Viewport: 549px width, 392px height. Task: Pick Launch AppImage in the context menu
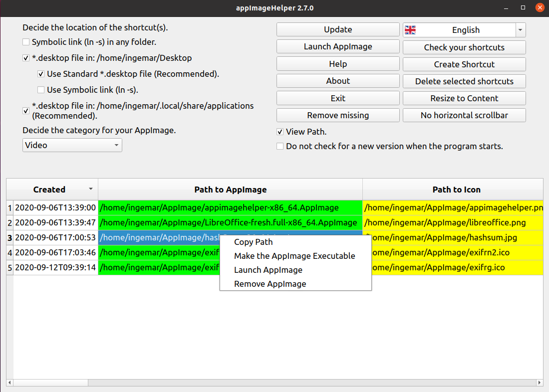[x=295, y=270]
